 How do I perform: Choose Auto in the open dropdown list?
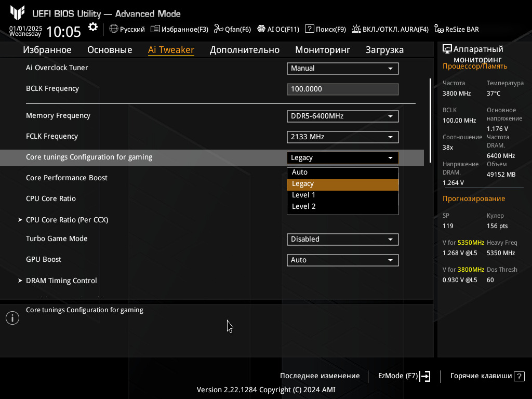coord(343,172)
